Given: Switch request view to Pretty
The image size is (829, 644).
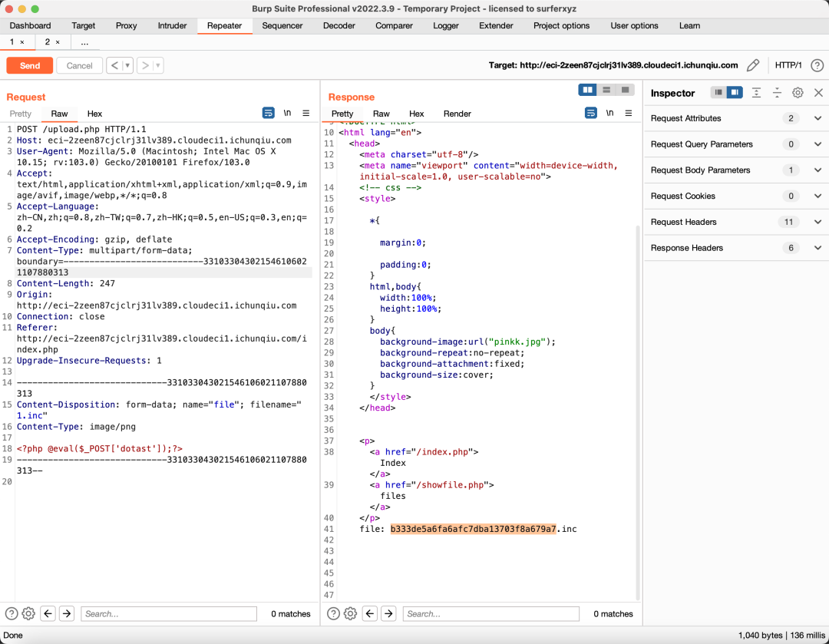Looking at the screenshot, I should point(21,114).
